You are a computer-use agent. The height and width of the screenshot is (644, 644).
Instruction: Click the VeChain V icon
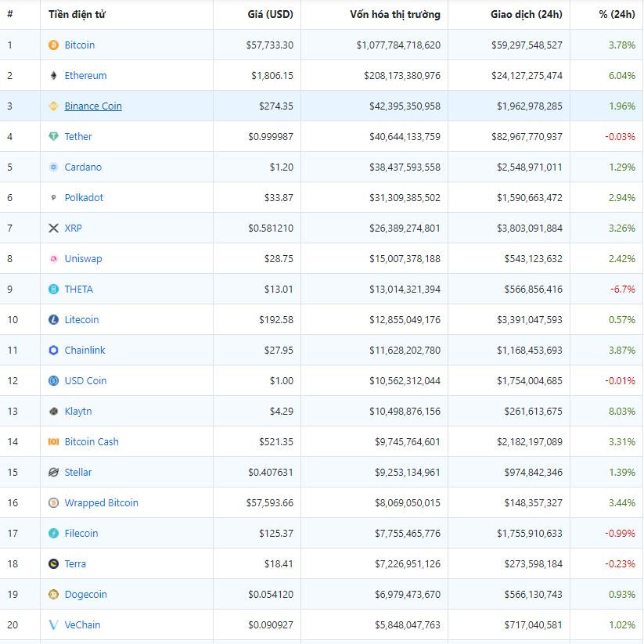[53, 624]
